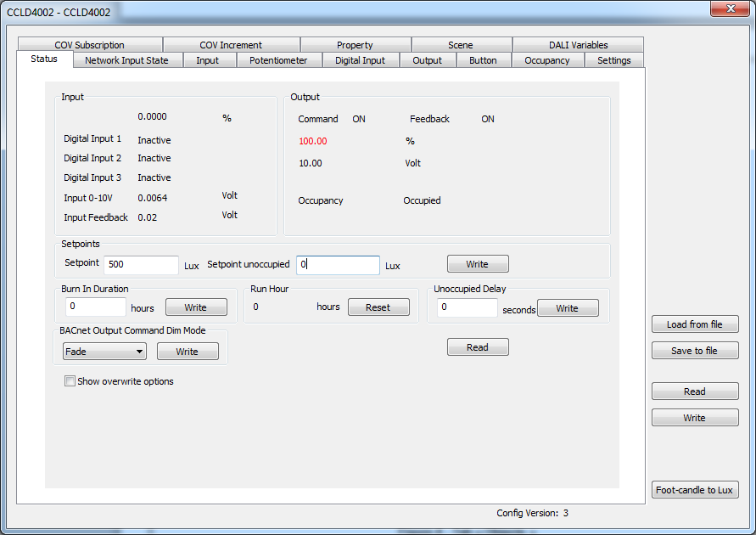Screen dimensions: 756x535
Task: Open Foot-candle to Lux converter
Action: coord(695,490)
